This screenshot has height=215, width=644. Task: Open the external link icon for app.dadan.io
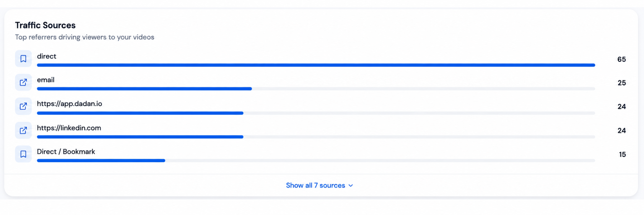point(23,106)
